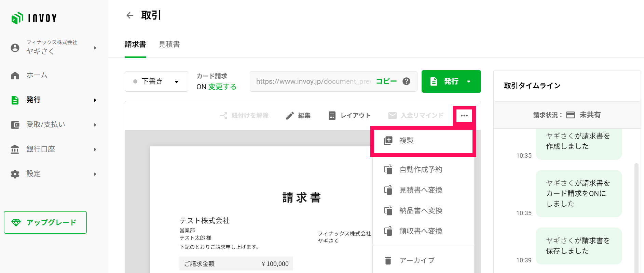This screenshot has width=644, height=273.
Task: Click the 取引タイムライン heading
Action: click(x=532, y=86)
